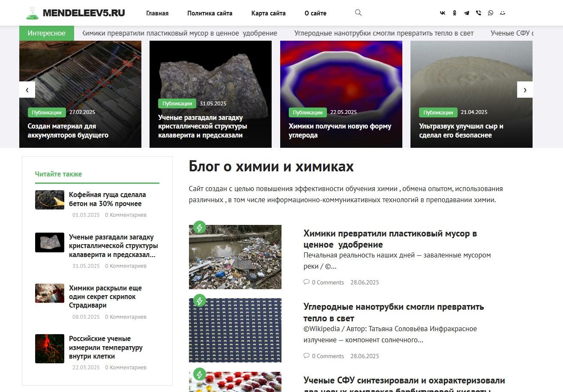Image resolution: width=563 pixels, height=392 pixels.
Task: Click the MENDELEEV5.RU site logo
Action: click(75, 13)
